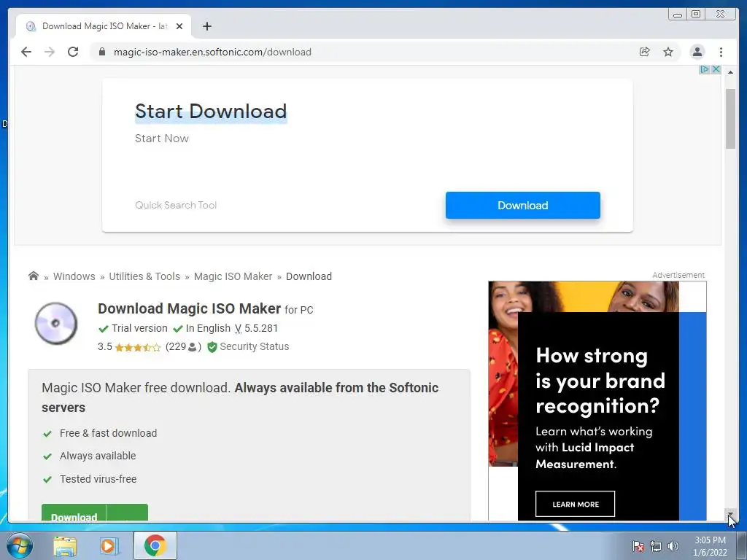The width and height of the screenshot is (747, 560).
Task: Click the scrollbar up arrow
Action: click(730, 72)
